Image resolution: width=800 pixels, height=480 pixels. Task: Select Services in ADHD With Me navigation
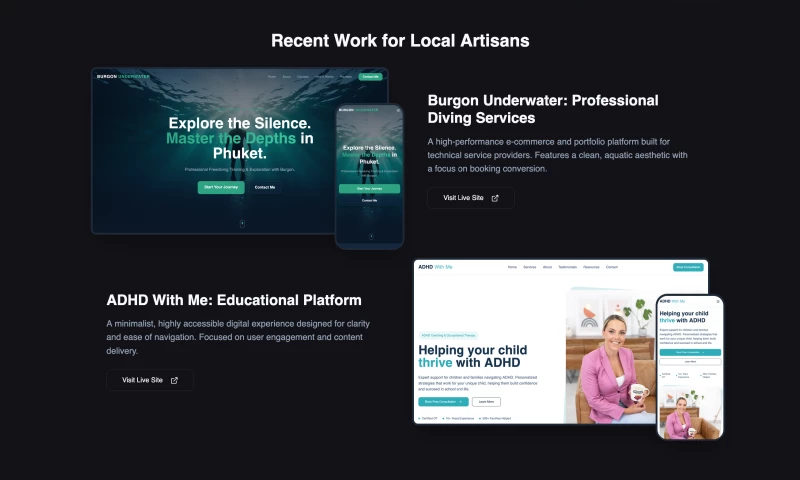point(529,267)
